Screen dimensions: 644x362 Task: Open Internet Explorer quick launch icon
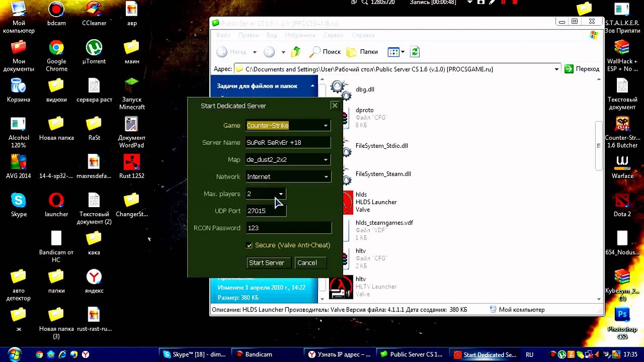pos(62,354)
